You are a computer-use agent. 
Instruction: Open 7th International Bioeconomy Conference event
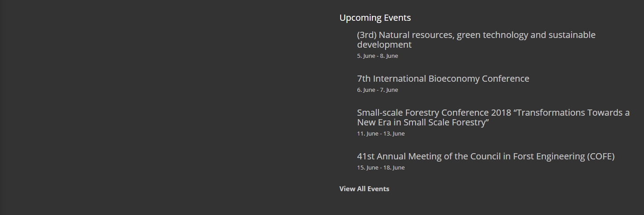click(x=443, y=79)
